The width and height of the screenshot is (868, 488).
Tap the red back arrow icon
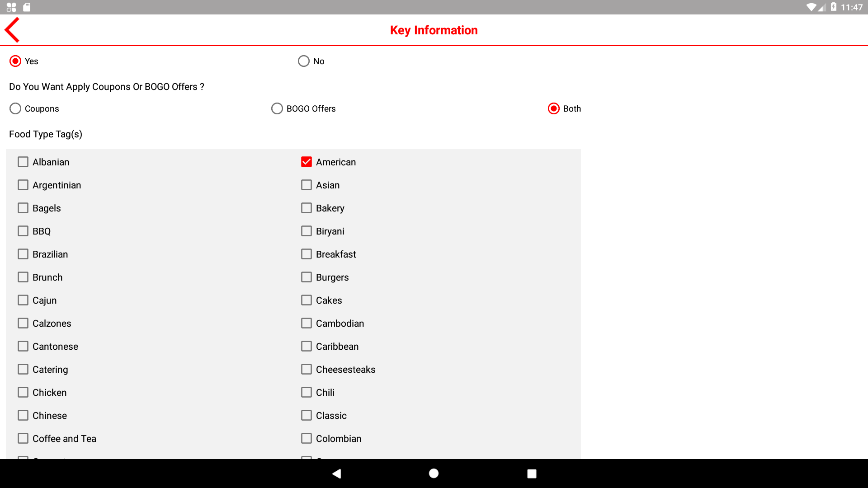click(x=12, y=30)
